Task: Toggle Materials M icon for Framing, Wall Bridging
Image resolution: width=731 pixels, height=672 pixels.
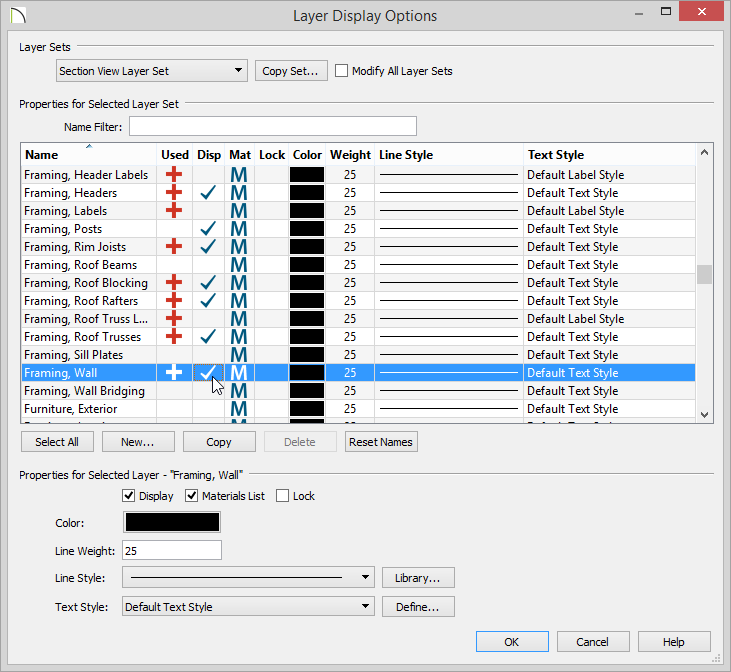Action: pyautogui.click(x=239, y=391)
